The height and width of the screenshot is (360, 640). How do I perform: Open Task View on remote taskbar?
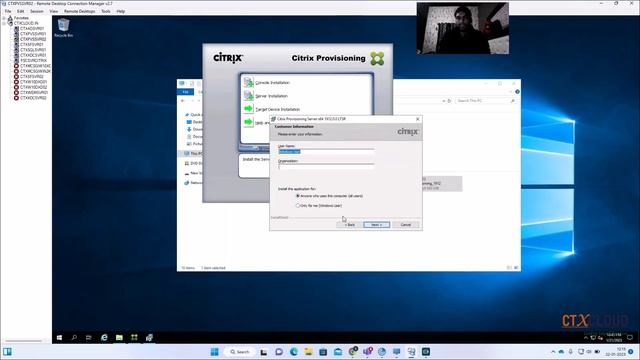pyautogui.click(x=89, y=338)
